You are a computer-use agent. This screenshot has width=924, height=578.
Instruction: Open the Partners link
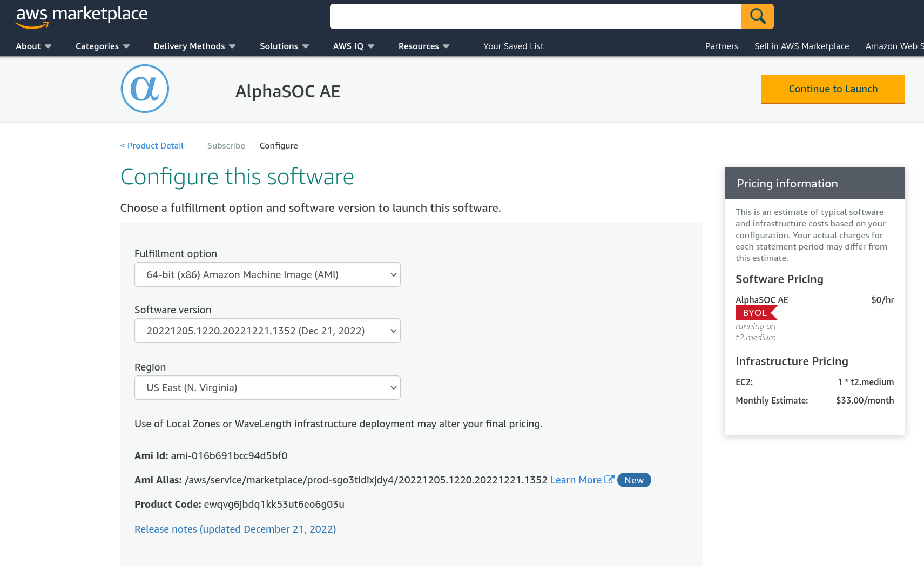click(x=721, y=46)
